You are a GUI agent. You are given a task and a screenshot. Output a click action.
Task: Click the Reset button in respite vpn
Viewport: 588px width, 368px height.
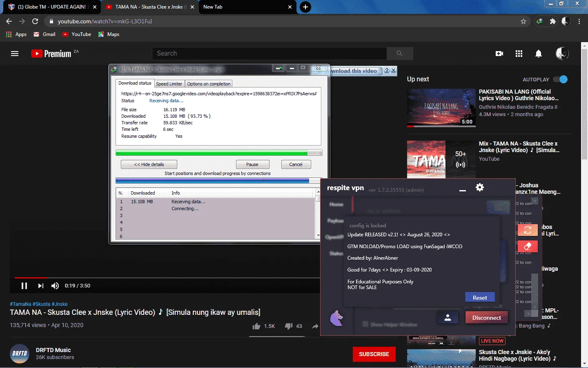coord(480,298)
